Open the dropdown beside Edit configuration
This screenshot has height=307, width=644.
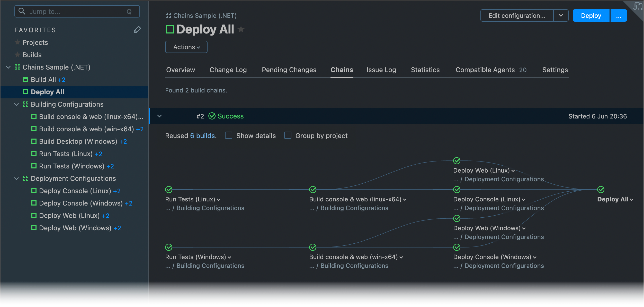click(561, 15)
